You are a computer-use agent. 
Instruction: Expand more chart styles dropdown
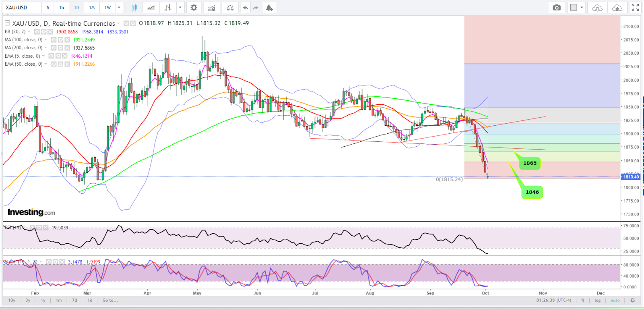[x=180, y=8]
